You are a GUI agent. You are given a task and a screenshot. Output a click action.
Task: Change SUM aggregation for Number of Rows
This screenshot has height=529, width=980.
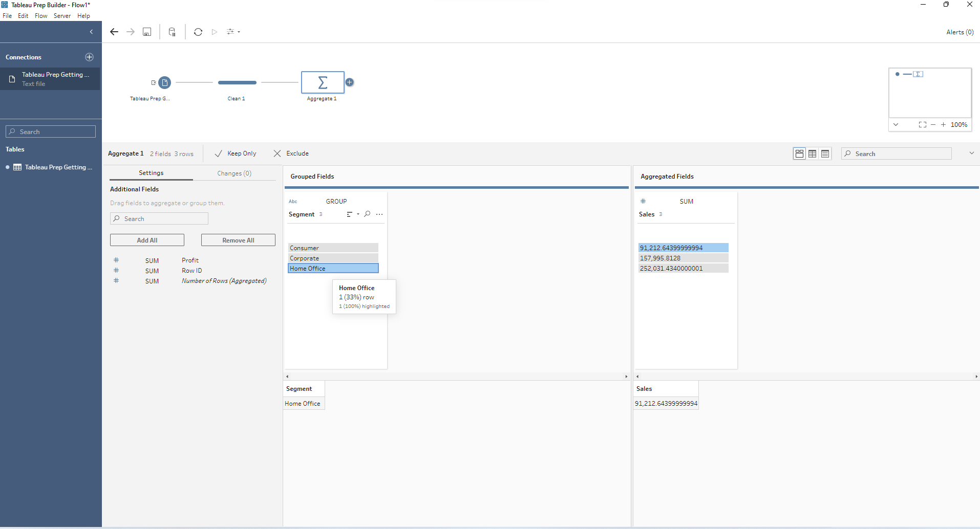[x=152, y=281]
